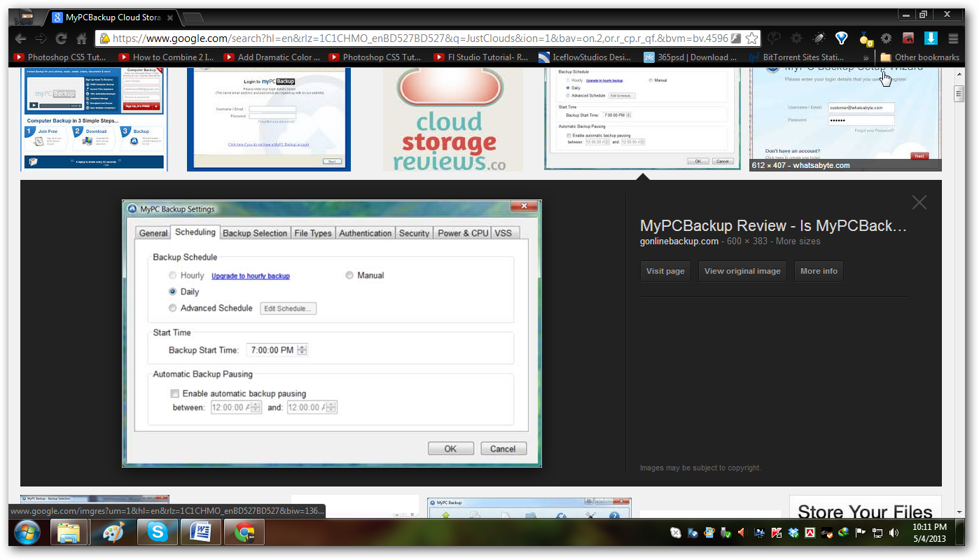Open Windows Explorer from the taskbar

pyautogui.click(x=69, y=533)
